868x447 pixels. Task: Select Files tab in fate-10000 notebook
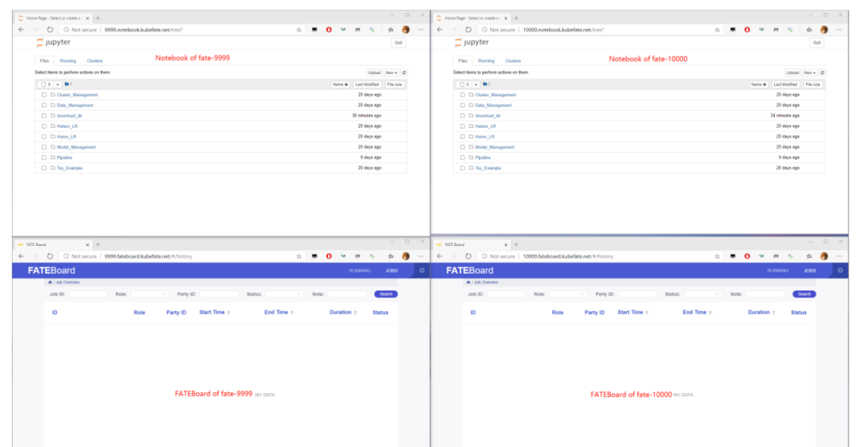point(463,61)
